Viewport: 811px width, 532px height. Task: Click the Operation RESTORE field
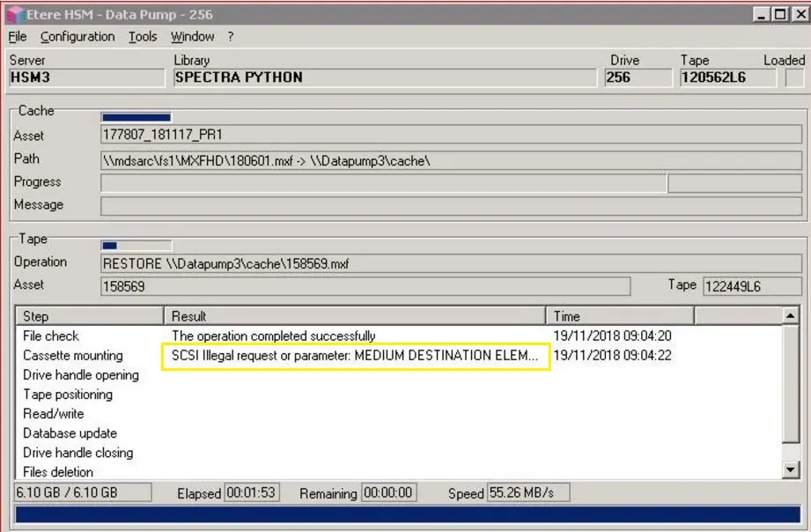[x=451, y=262]
